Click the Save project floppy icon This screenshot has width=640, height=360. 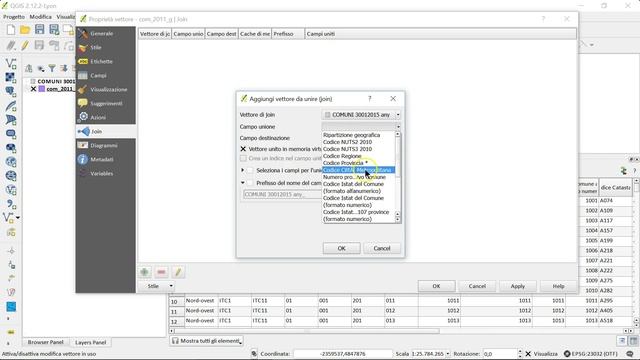[x=39, y=29]
